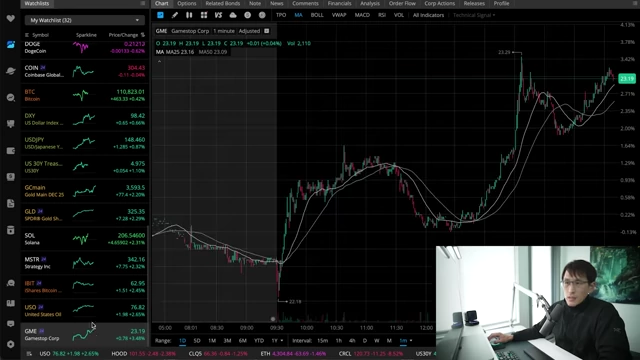Switch to the Order Flow tab

point(402,3)
